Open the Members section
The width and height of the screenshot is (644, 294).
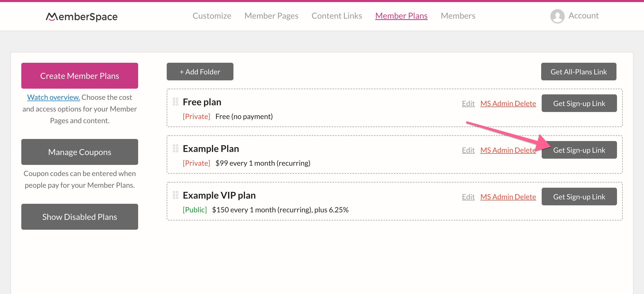click(x=458, y=16)
